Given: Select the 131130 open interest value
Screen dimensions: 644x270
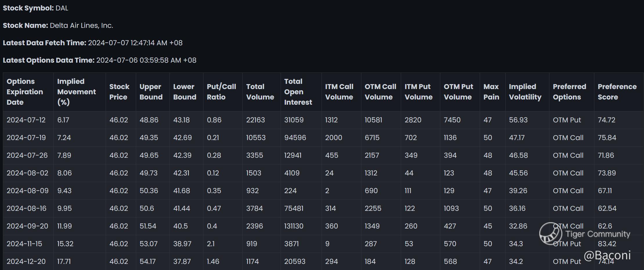Looking at the screenshot, I should [294, 226].
